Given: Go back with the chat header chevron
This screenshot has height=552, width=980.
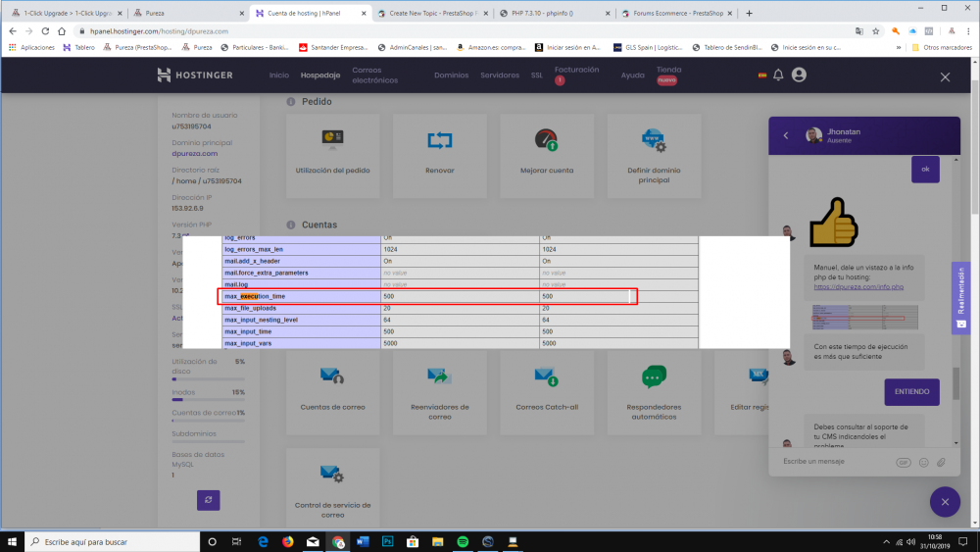Looking at the screenshot, I should click(786, 135).
